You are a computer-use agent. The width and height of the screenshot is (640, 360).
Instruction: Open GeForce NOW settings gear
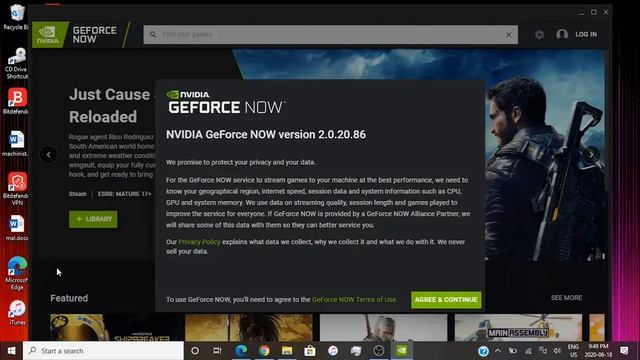[x=539, y=35]
